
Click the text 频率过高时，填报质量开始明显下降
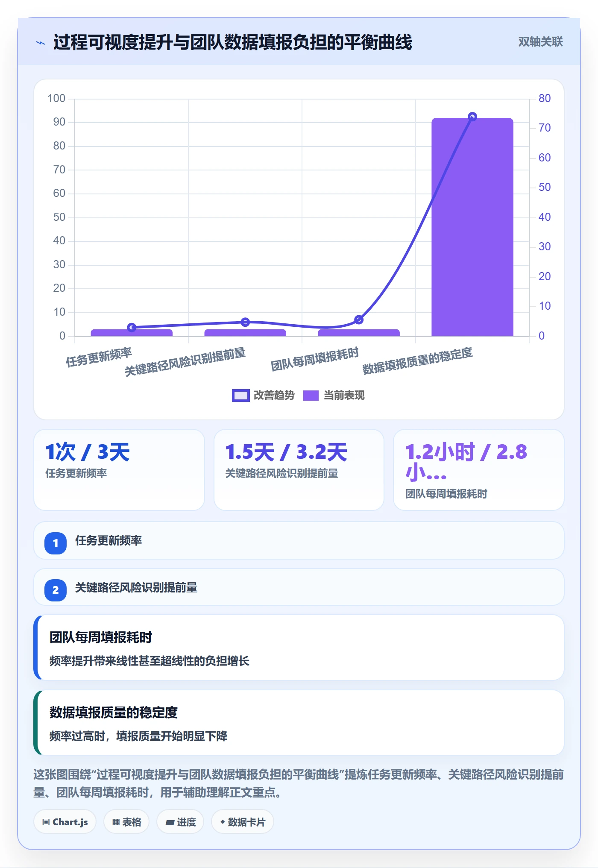138,736
